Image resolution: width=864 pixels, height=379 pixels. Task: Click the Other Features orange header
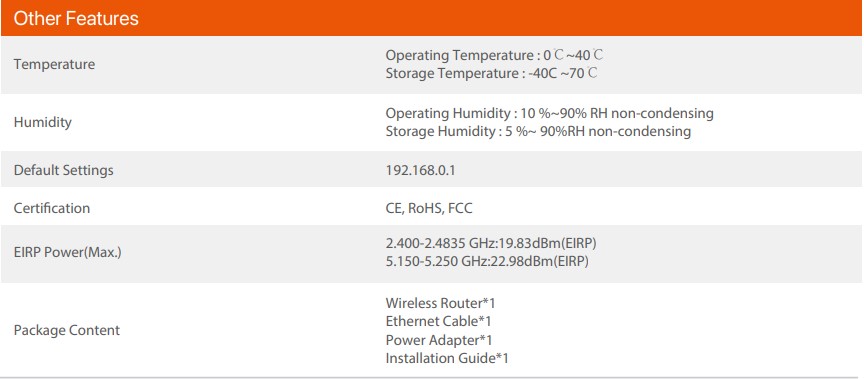(x=432, y=18)
